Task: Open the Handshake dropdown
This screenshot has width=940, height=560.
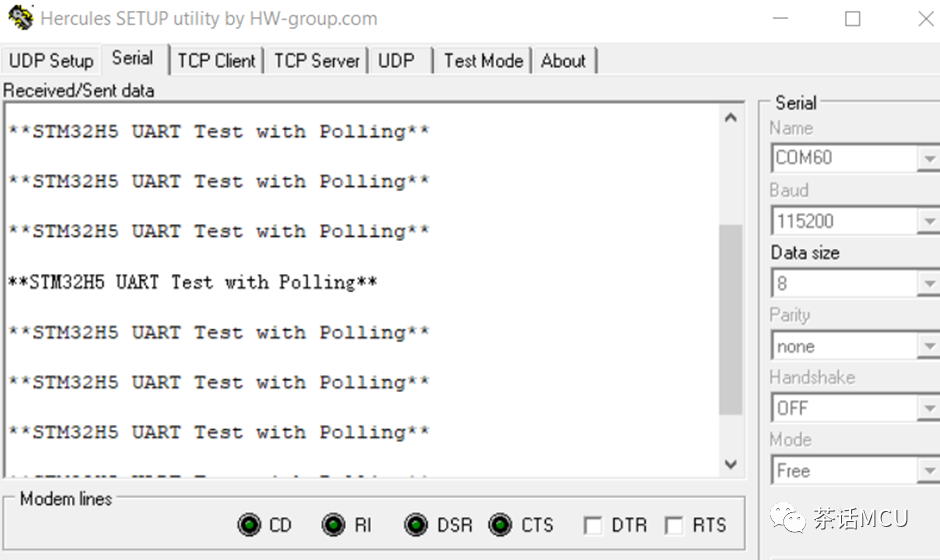Action: pyautogui.click(x=929, y=409)
